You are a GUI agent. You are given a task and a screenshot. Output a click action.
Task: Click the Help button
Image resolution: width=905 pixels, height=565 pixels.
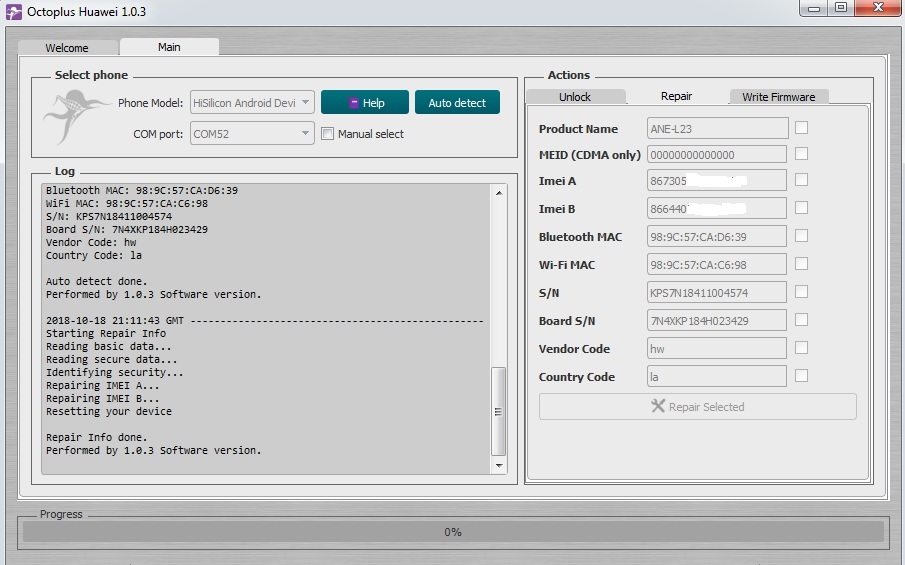tap(365, 103)
